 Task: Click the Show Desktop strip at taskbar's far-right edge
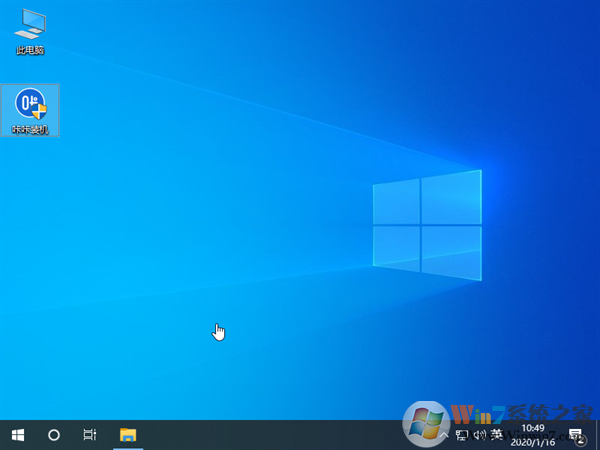(597, 435)
